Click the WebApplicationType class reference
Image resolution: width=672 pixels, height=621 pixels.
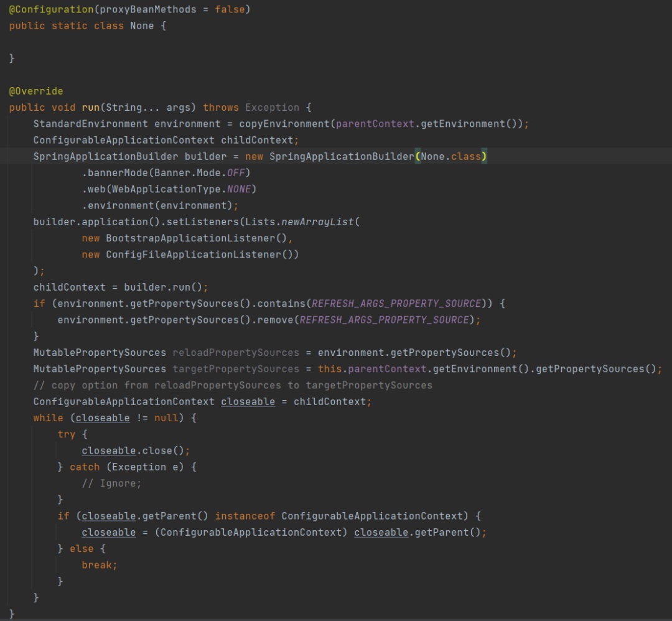(166, 189)
